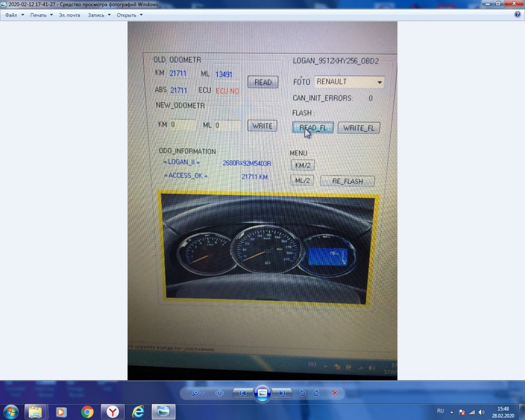Start the slideshow with center button
This screenshot has width=525, height=420.
click(x=262, y=393)
